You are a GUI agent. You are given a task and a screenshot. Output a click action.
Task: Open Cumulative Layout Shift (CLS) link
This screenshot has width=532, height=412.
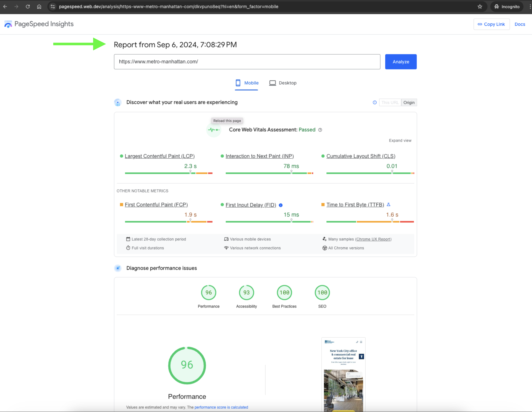click(361, 156)
